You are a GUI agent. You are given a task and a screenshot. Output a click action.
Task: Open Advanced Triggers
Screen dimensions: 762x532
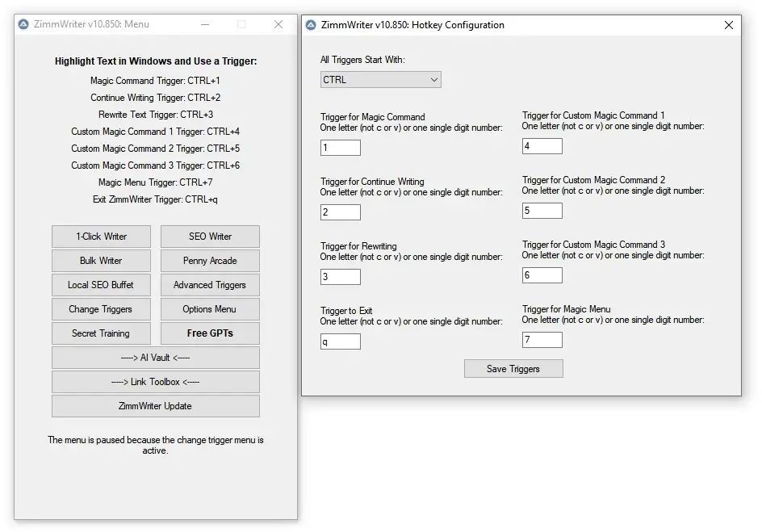[x=209, y=284]
